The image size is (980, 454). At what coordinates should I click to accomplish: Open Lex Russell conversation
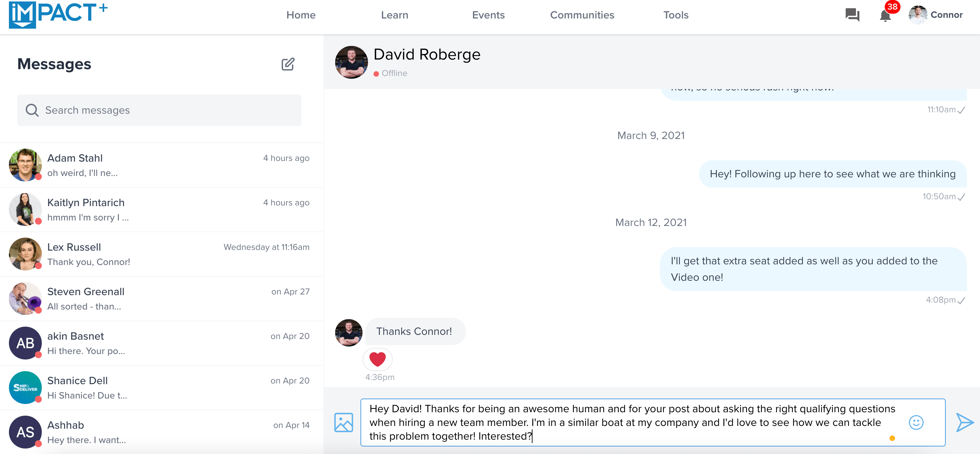(x=162, y=254)
